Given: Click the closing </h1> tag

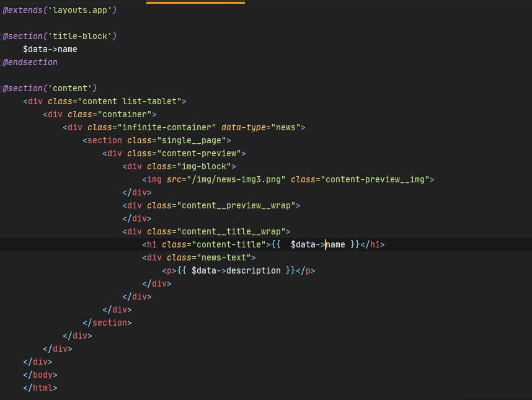Looking at the screenshot, I should (373, 244).
